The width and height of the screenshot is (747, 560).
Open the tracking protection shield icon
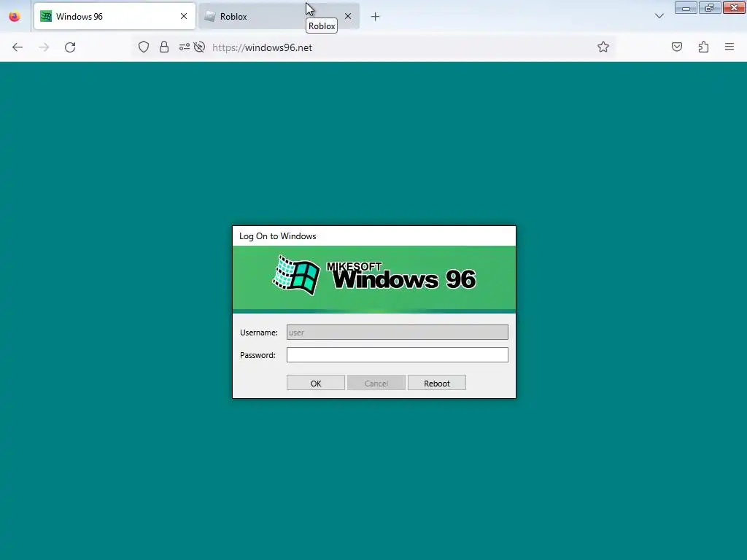coord(144,47)
